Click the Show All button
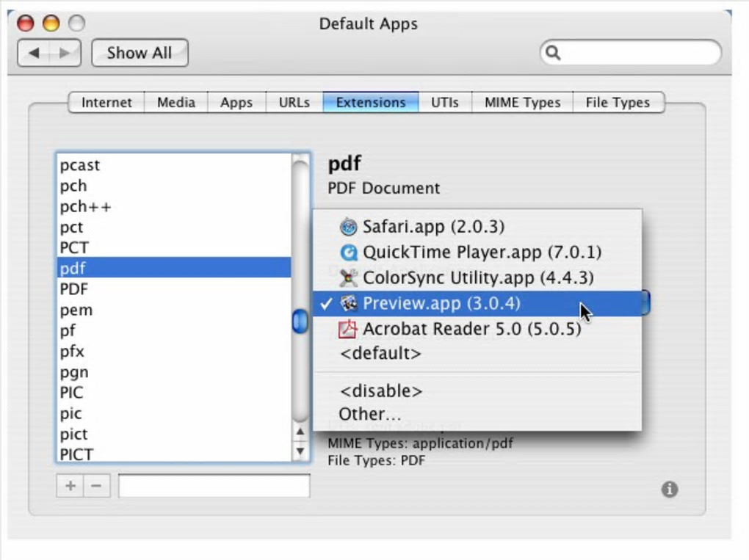The height and width of the screenshot is (560, 749). pos(140,53)
